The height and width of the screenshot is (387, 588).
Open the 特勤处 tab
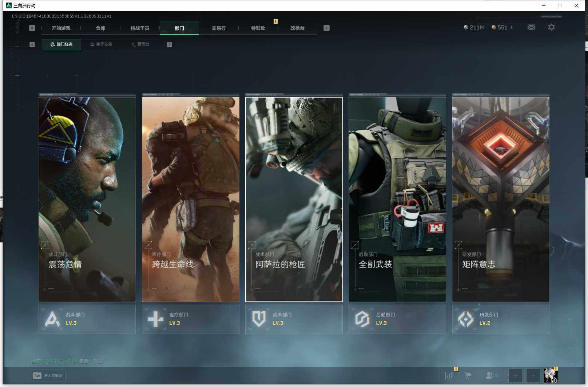click(x=258, y=28)
